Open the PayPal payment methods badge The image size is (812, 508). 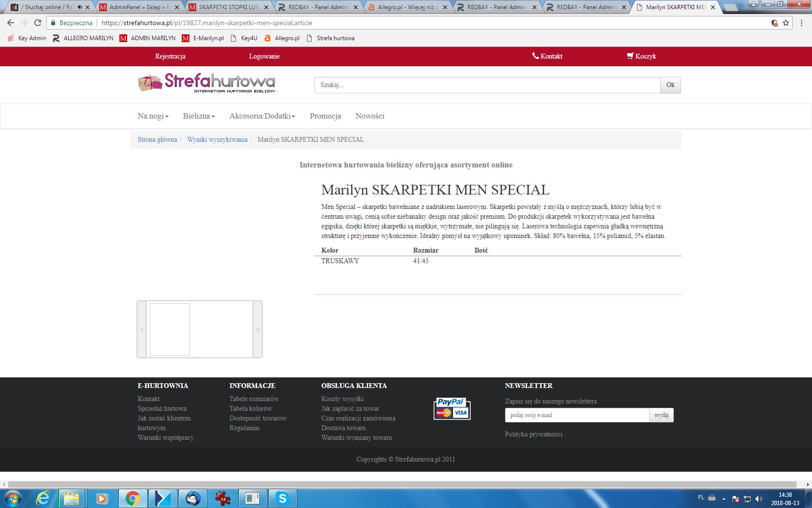point(451,408)
